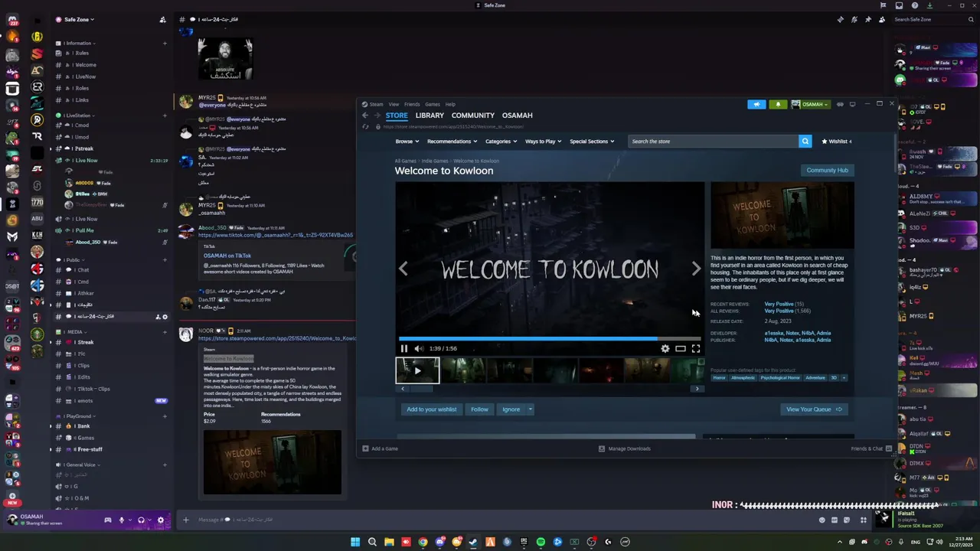Open the Steam Wishlist

(836, 142)
